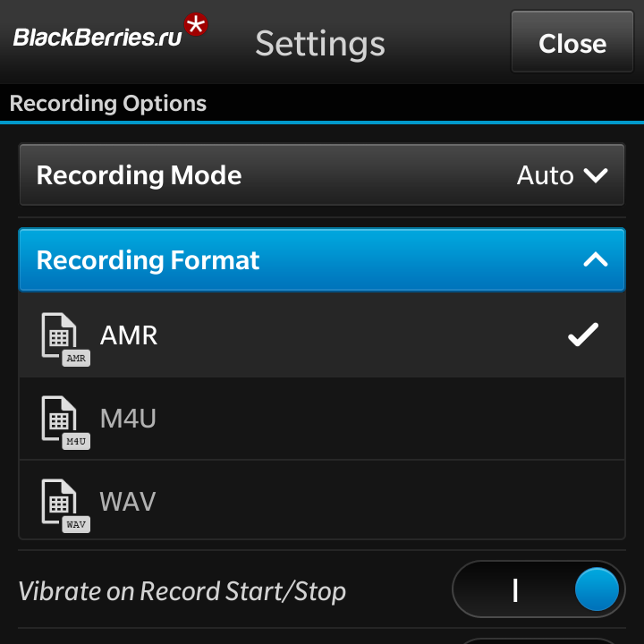Close the Settings screen
This screenshot has width=644, height=644.
pos(572,43)
